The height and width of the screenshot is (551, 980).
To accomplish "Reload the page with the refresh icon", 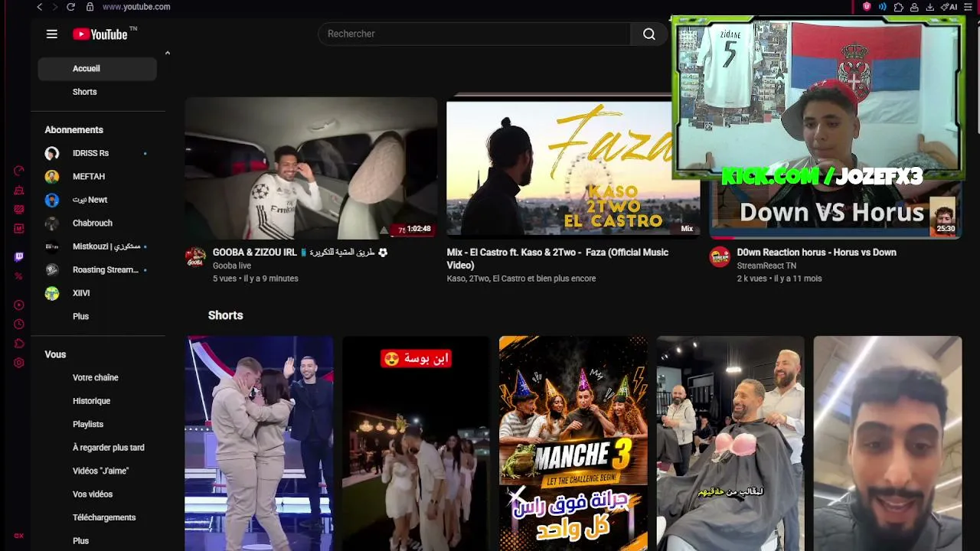I will click(70, 7).
